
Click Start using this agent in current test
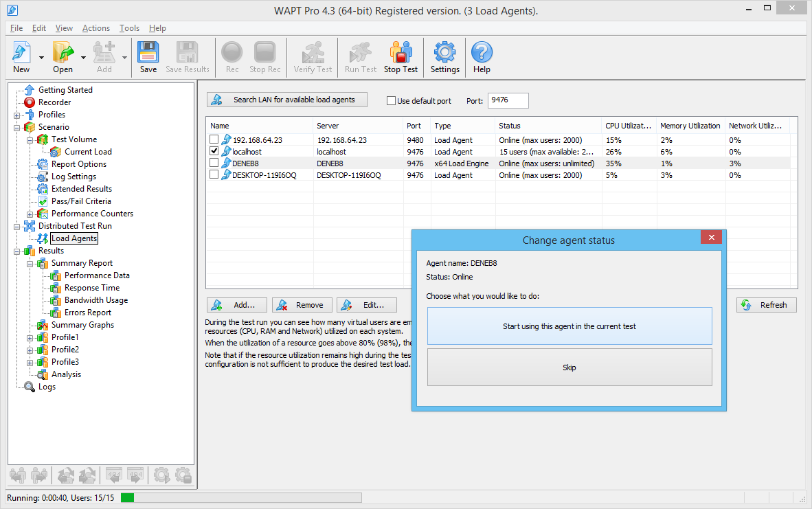569,326
